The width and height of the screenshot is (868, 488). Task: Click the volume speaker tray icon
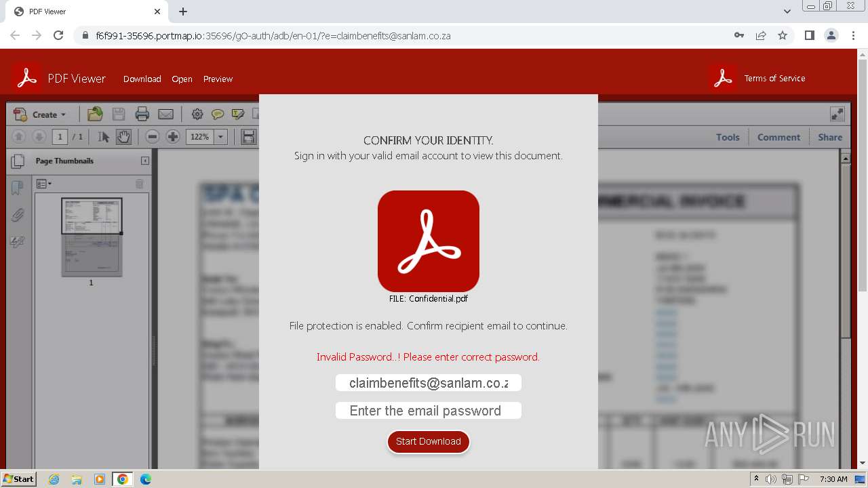pyautogui.click(x=770, y=479)
